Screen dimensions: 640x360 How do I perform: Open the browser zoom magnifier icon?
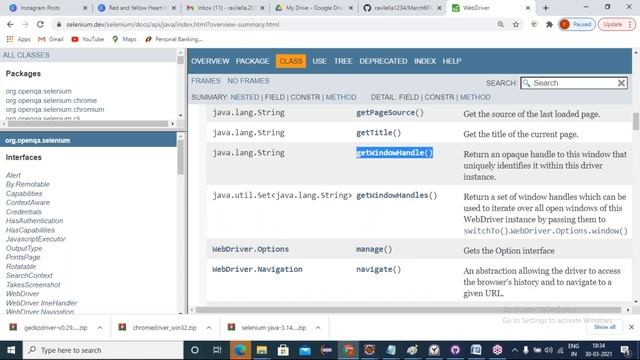pos(500,24)
